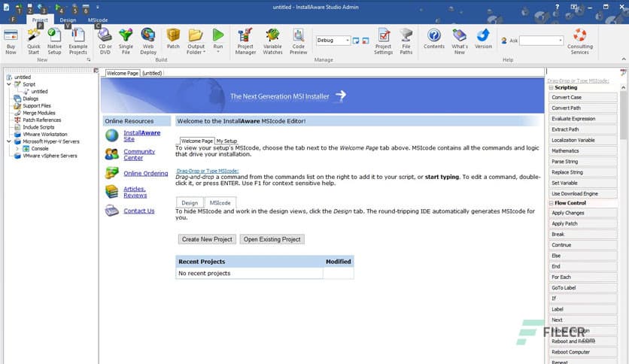
Task: Click the Set Variable command
Action: 582,183
